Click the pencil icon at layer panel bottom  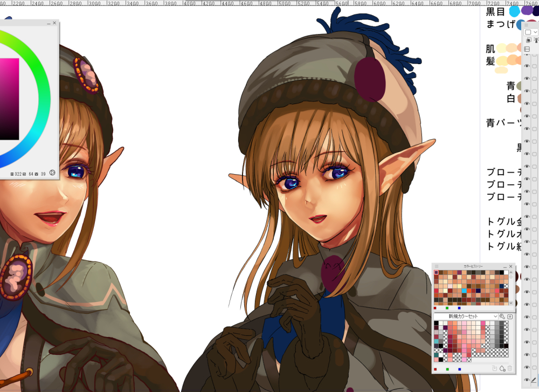534,380
